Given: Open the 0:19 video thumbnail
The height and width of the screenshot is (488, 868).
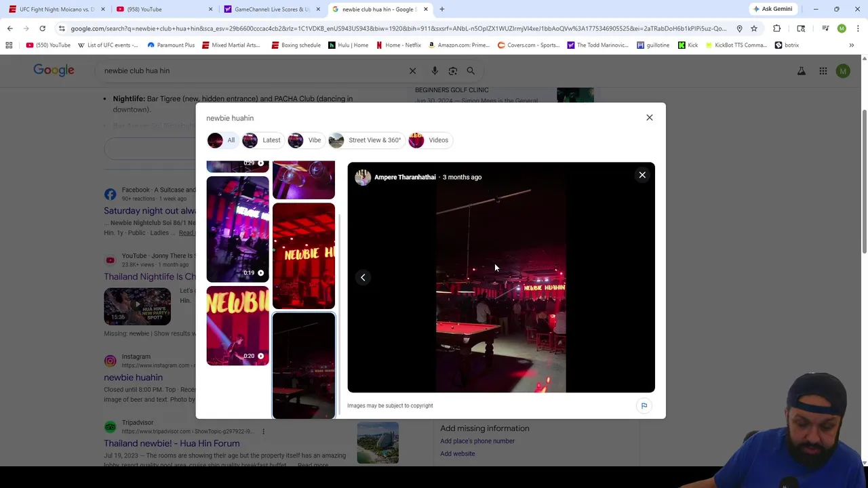Looking at the screenshot, I should click(x=237, y=229).
